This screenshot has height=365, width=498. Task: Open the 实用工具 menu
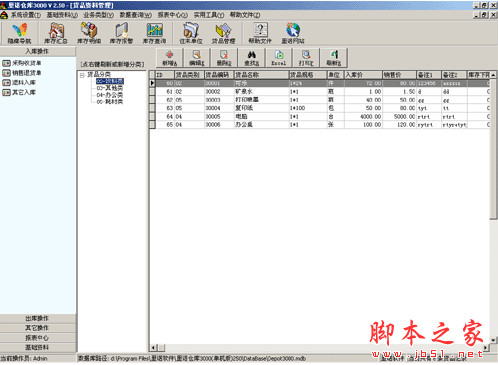[x=209, y=15]
